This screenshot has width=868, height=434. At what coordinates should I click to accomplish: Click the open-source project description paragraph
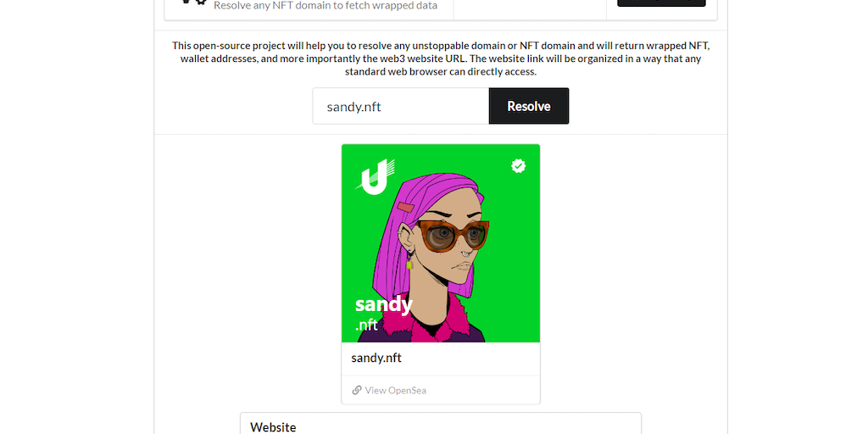[441, 58]
